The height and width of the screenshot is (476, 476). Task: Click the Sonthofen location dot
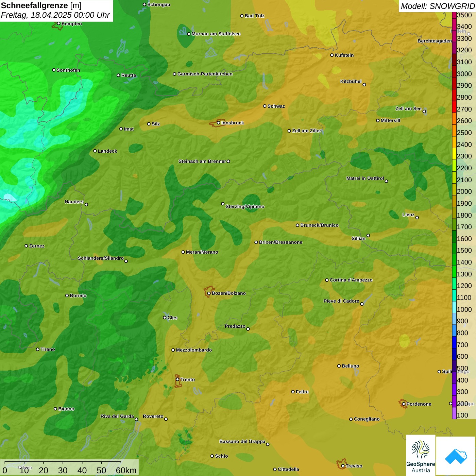(x=54, y=70)
